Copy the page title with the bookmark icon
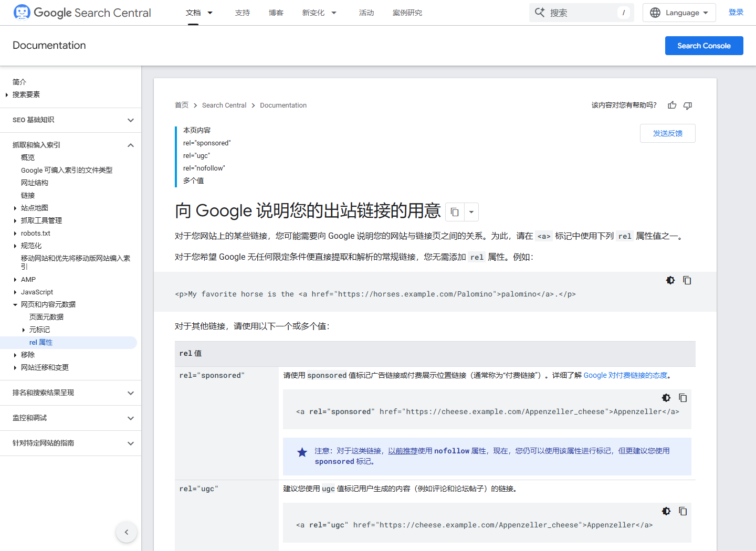 pyautogui.click(x=455, y=212)
